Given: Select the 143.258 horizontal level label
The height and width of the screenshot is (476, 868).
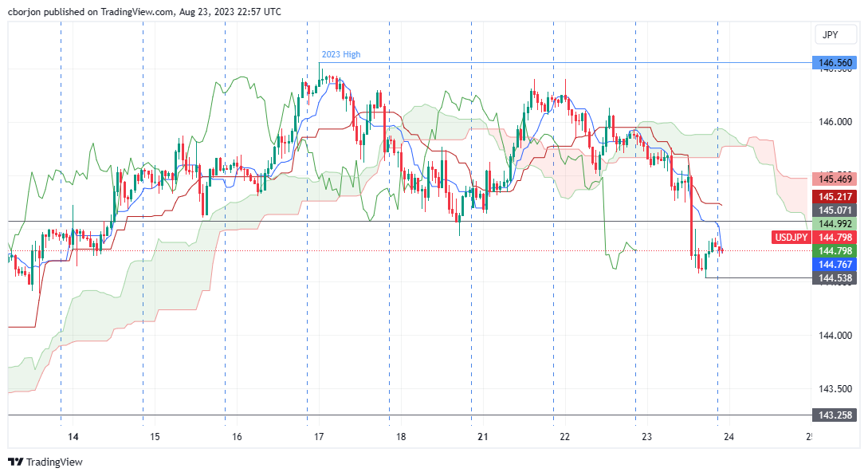Looking at the screenshot, I should 832,415.
